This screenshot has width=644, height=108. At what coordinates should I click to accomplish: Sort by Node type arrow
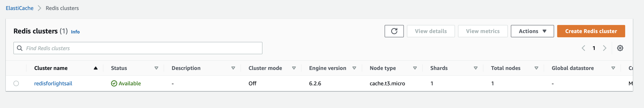[415, 68]
